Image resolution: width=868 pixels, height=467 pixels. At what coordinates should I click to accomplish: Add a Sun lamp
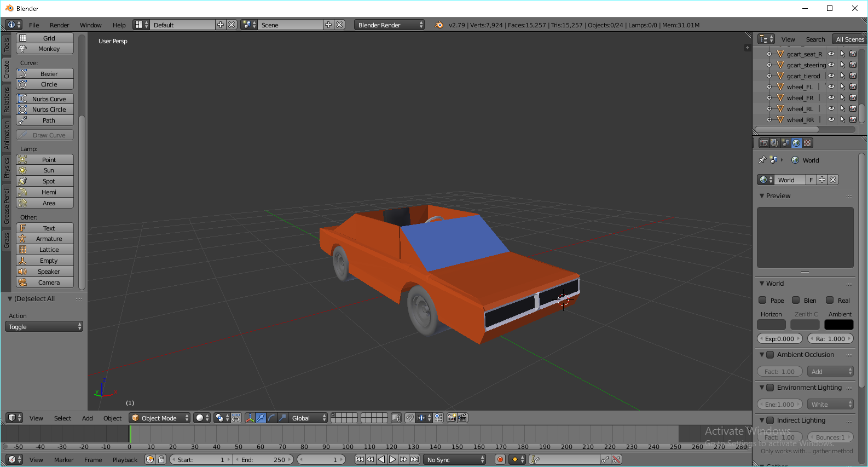tap(45, 170)
